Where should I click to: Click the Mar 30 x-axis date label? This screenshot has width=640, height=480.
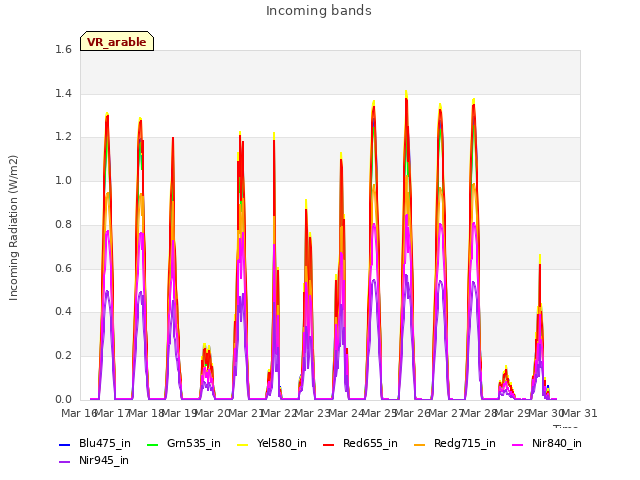(x=546, y=413)
